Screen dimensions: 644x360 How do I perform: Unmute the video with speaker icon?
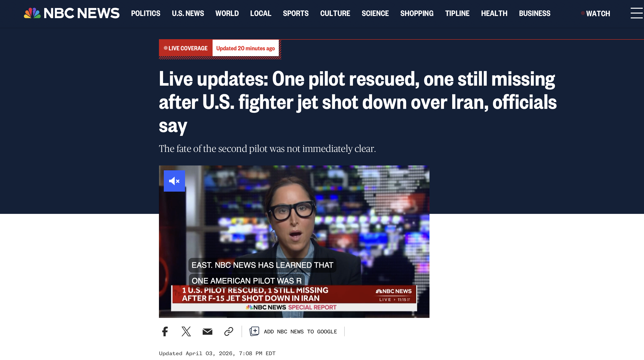click(174, 181)
